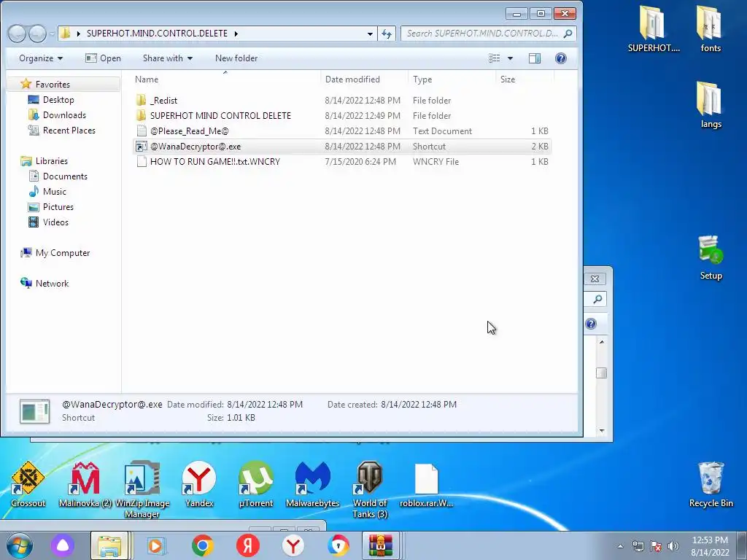The image size is (747, 560).
Task: Open WinRAR taskbar button
Action: tap(380, 545)
